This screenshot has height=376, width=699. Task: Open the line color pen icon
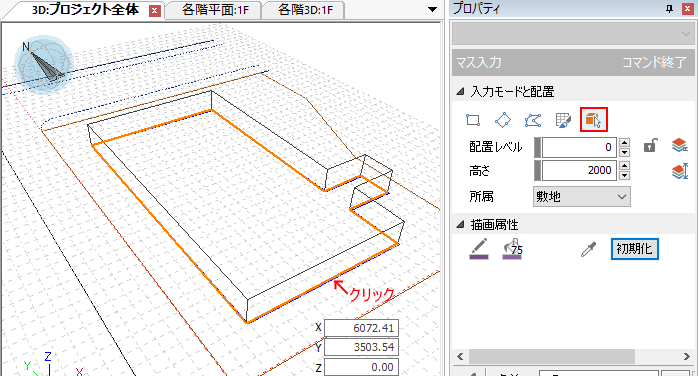click(479, 248)
